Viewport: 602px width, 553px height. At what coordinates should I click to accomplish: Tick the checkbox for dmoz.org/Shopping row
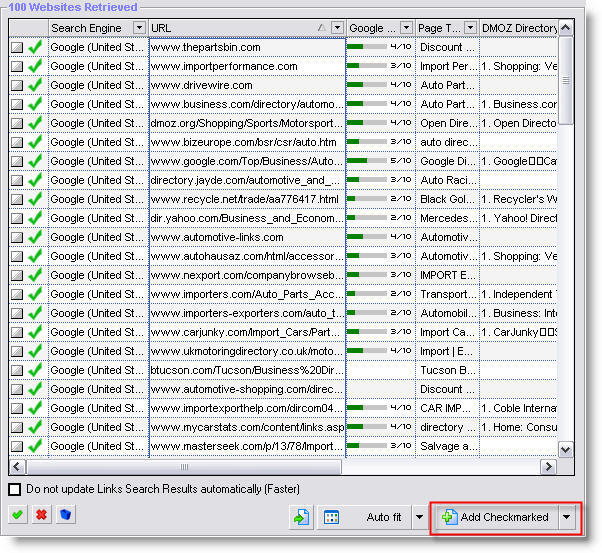[x=17, y=124]
